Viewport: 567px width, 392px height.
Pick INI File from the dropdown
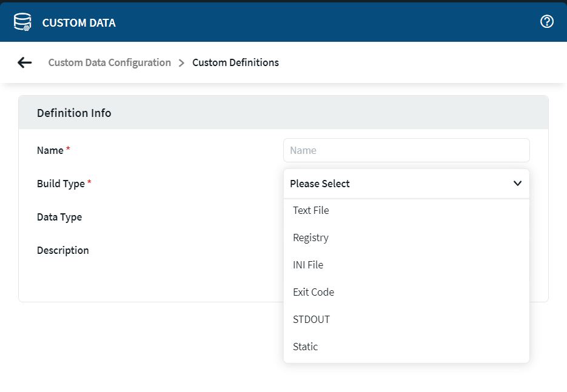pos(307,265)
